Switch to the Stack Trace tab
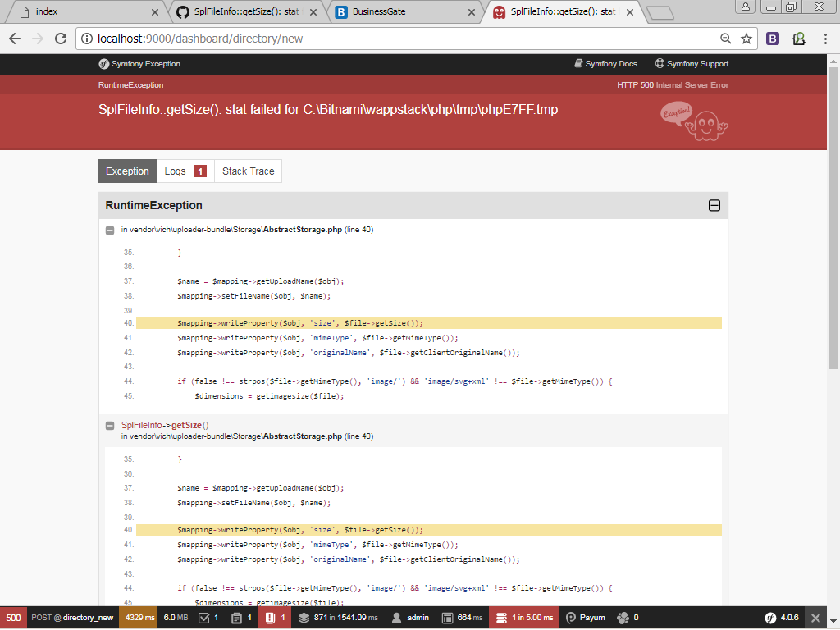Screen dimensions: 840x630 (x=248, y=171)
